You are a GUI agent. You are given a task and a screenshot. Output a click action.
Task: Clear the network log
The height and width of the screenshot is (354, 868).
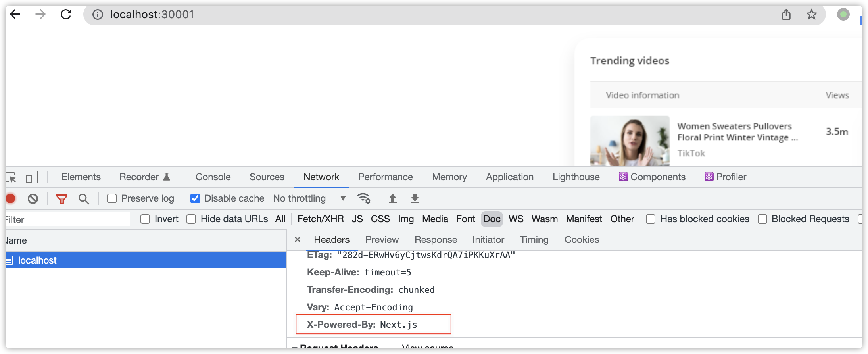tap(33, 198)
